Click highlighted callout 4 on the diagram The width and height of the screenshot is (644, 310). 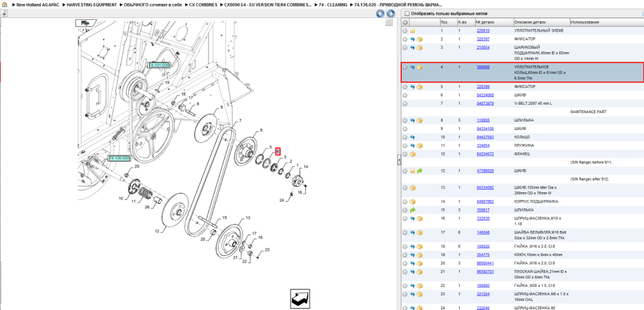[x=278, y=151]
